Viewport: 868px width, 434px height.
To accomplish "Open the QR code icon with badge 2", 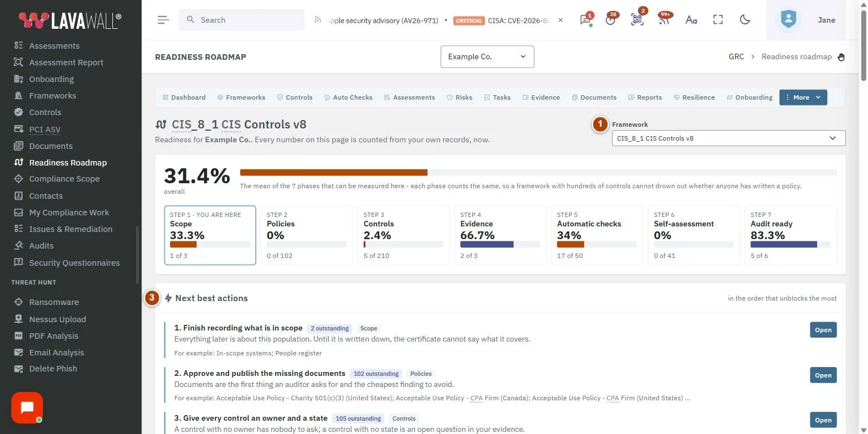I will coord(637,20).
